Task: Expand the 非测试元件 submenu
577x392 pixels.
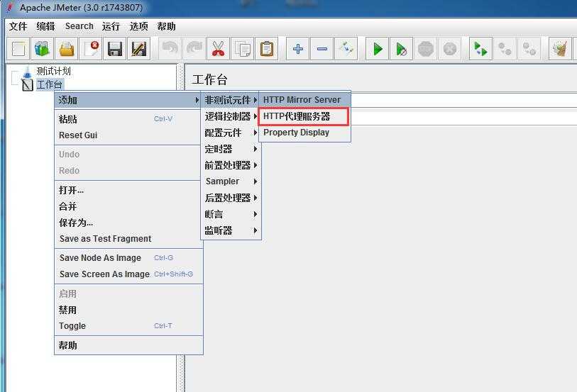Action: click(231, 100)
